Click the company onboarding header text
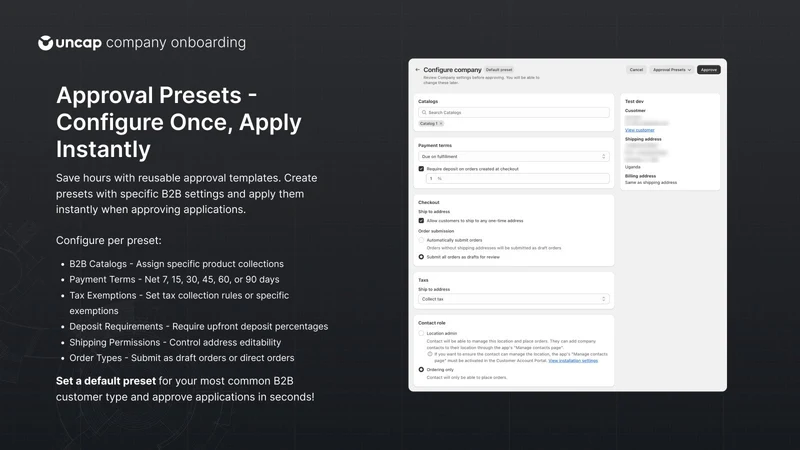 pyautogui.click(x=176, y=43)
